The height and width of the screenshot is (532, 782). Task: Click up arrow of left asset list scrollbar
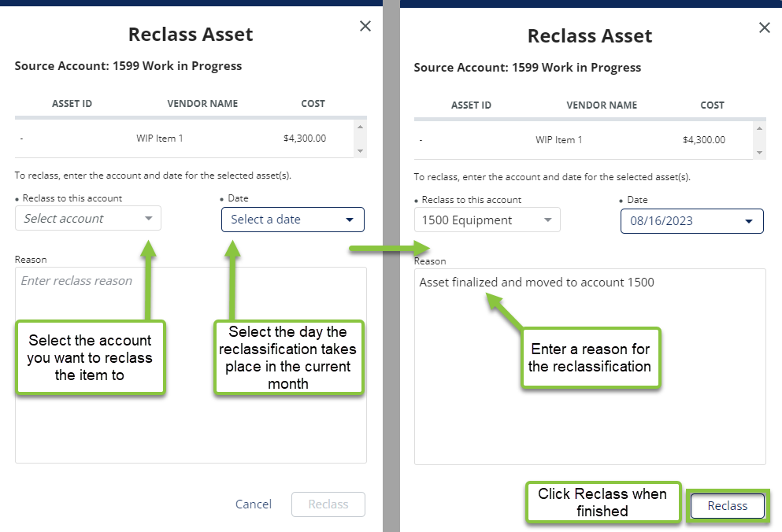(x=360, y=127)
